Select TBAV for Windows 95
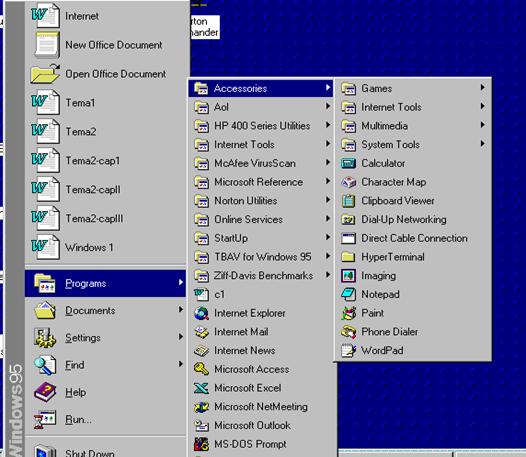 pyautogui.click(x=261, y=257)
